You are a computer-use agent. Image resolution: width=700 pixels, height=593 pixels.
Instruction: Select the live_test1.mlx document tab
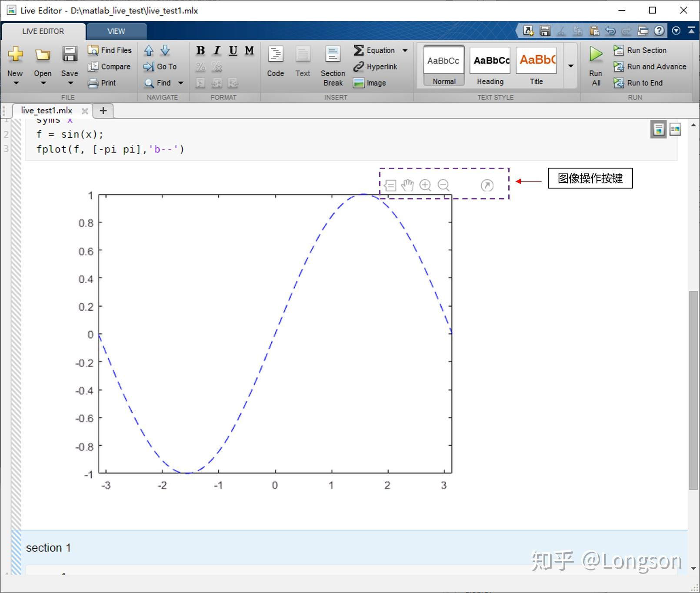[x=47, y=110]
